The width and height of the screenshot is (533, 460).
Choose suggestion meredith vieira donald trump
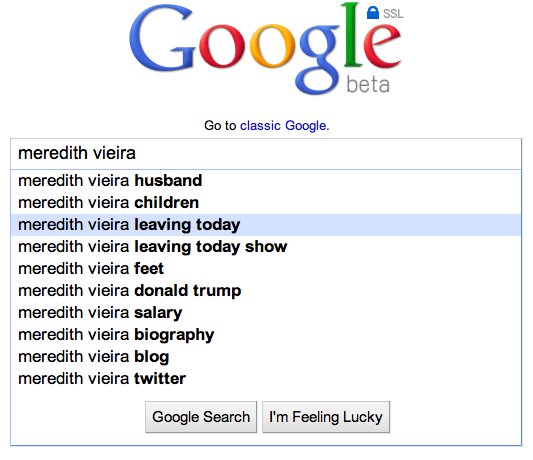coord(266,291)
